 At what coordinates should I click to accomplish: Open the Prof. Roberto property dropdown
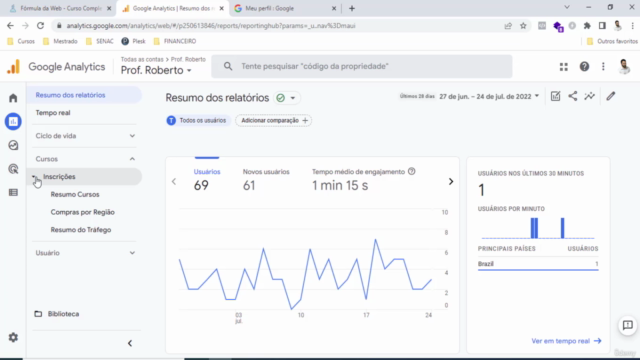point(156,71)
